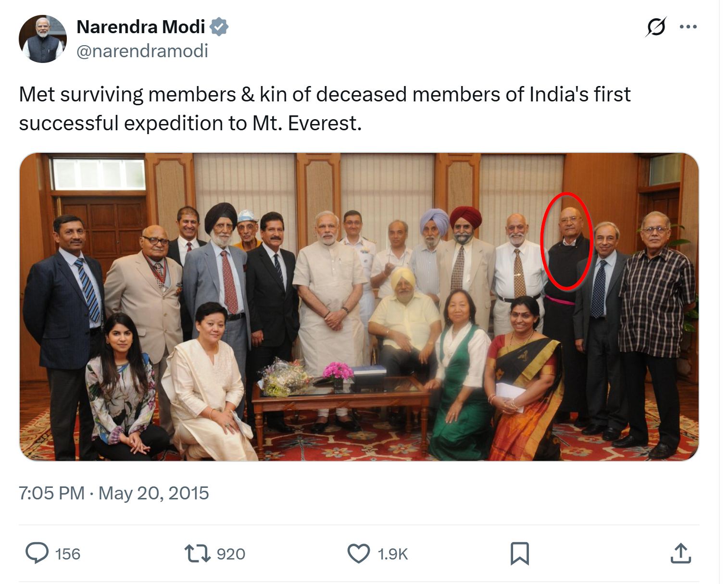Open the three-dot more options menu

coord(688,27)
